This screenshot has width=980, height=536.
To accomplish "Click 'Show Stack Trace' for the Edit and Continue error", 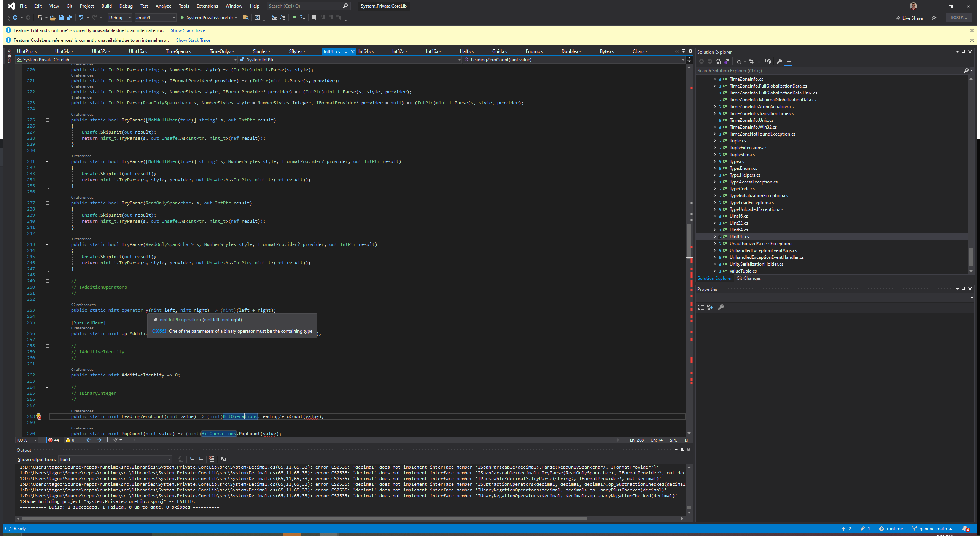I will pos(188,30).
